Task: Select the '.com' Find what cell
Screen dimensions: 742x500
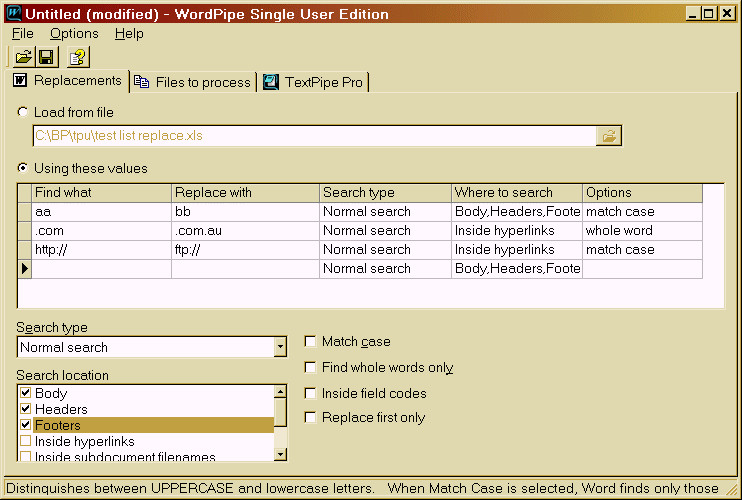Action: point(101,231)
